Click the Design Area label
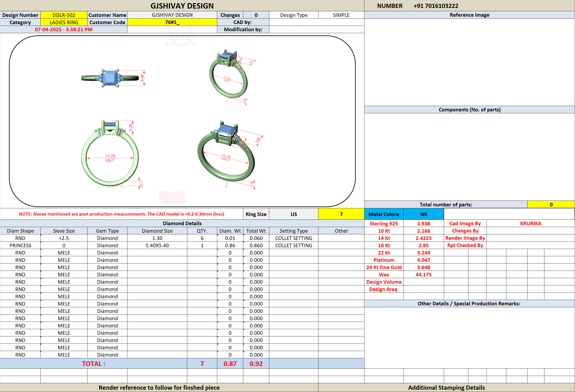The width and height of the screenshot is (575, 392). 383,289
